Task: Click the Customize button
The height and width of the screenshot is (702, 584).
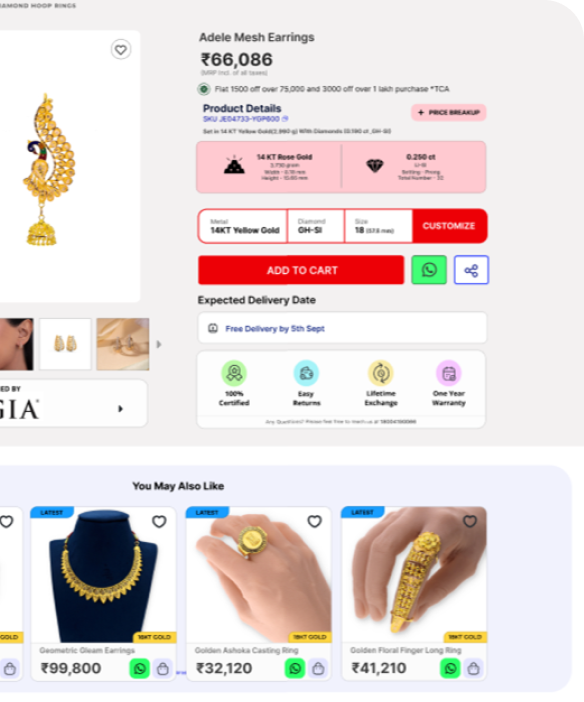Action: pyautogui.click(x=449, y=226)
